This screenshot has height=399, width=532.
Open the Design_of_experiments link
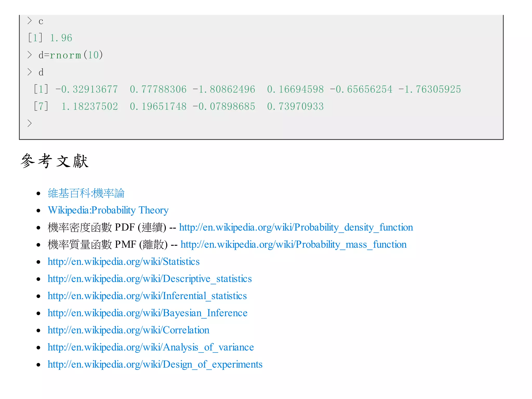(x=155, y=364)
